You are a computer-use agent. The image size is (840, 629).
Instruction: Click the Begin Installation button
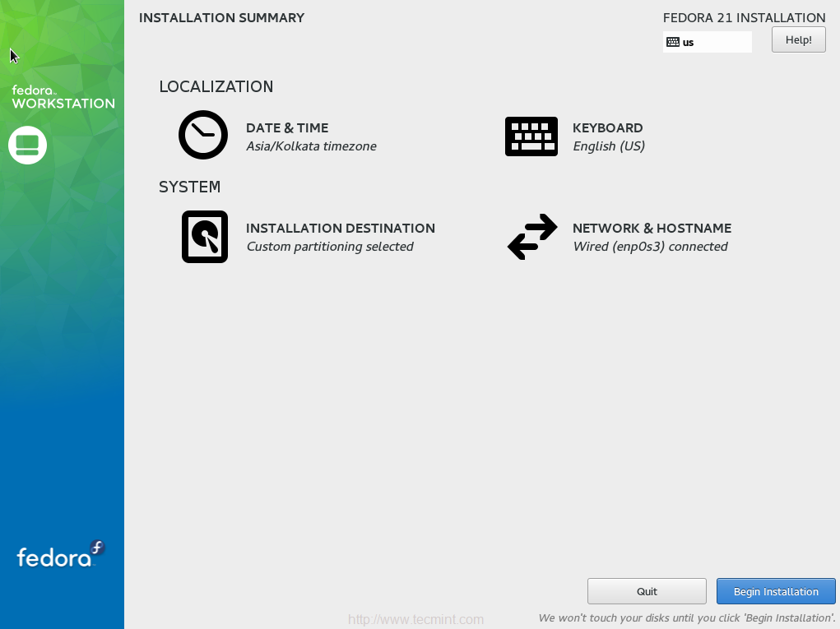(x=776, y=591)
